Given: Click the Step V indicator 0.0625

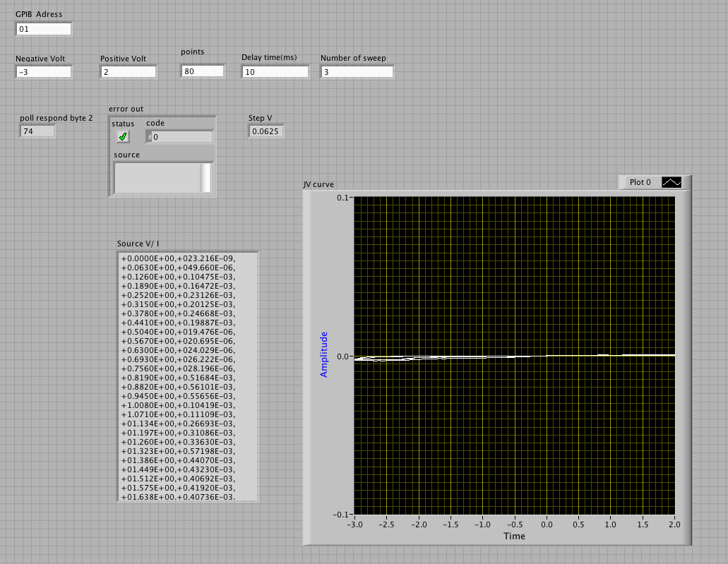Looking at the screenshot, I should click(265, 131).
